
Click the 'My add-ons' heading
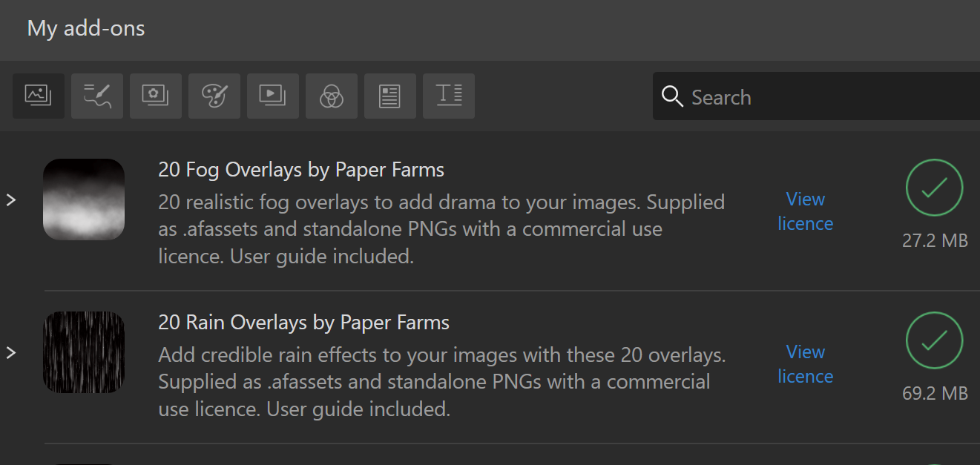(86, 28)
